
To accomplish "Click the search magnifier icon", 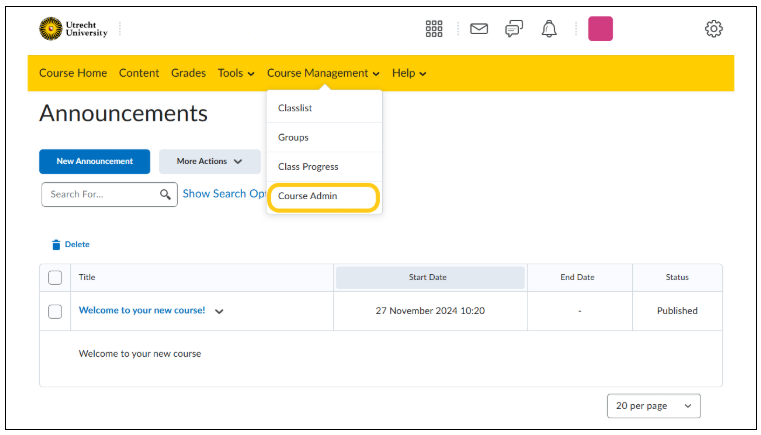I will (x=165, y=195).
